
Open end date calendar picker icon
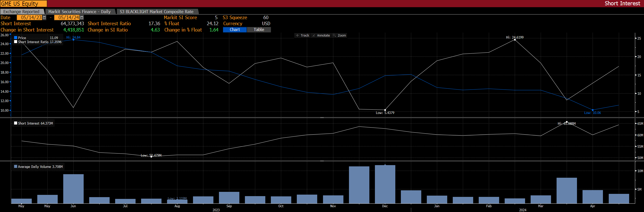(82, 17)
